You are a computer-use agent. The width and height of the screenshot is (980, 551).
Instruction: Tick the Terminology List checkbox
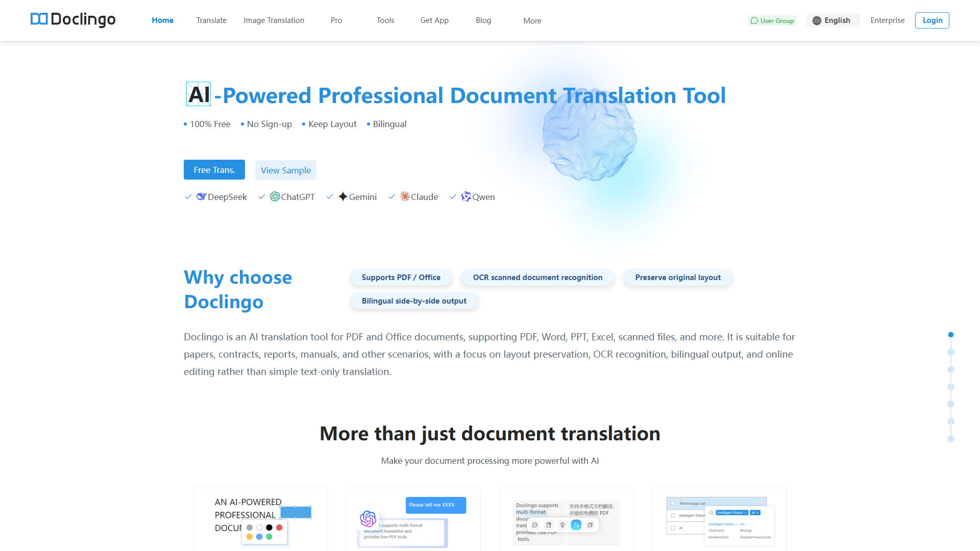click(x=673, y=504)
